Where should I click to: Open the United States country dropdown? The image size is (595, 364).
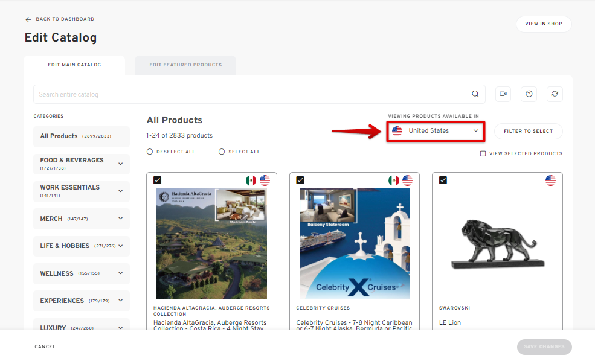pos(436,131)
